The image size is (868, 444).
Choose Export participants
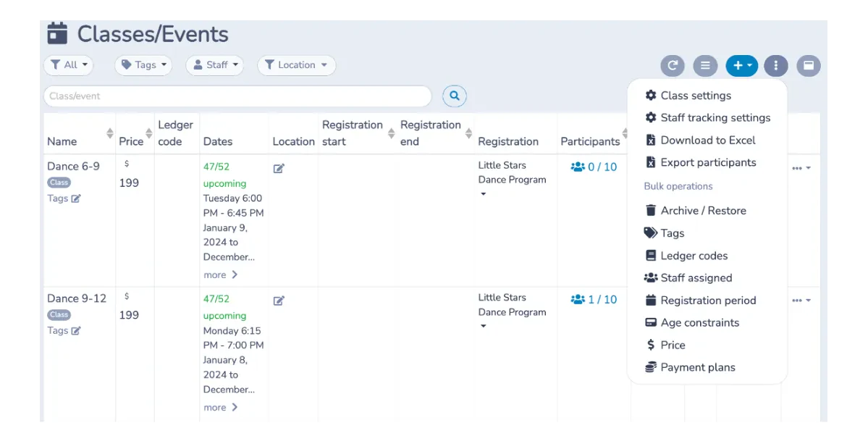700,162
